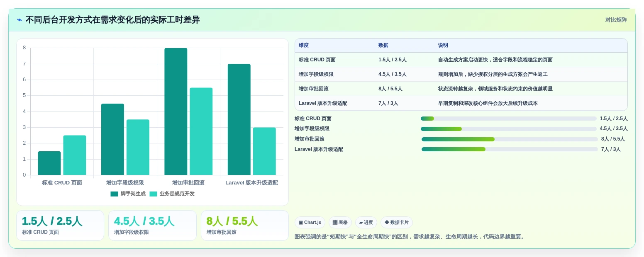Click progress value 7人 / 3人 beside bar

(x=611, y=149)
